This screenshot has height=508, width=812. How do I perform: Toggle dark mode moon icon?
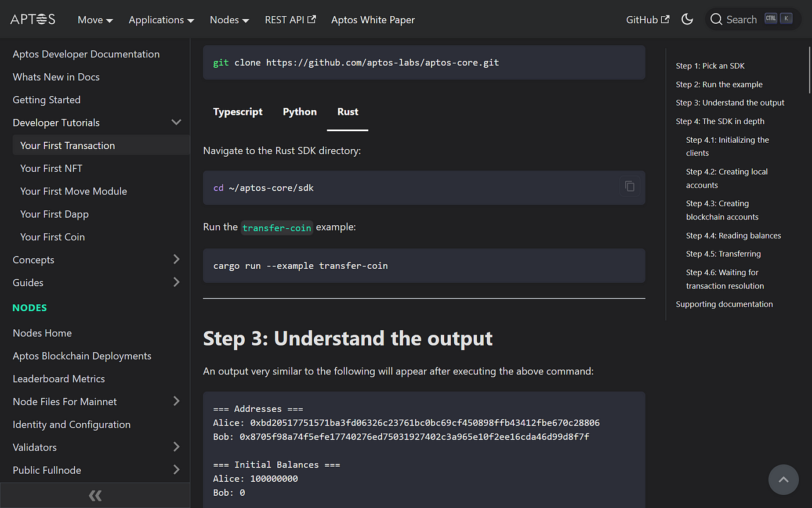pos(687,19)
